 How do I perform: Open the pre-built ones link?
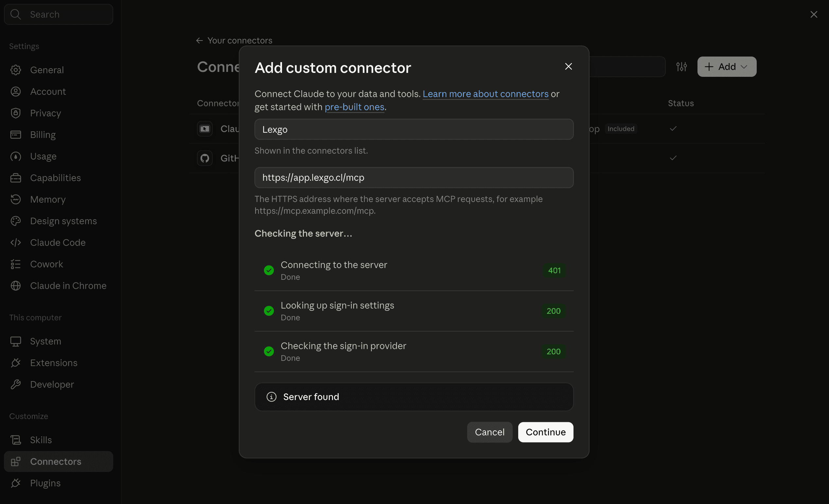pyautogui.click(x=354, y=107)
